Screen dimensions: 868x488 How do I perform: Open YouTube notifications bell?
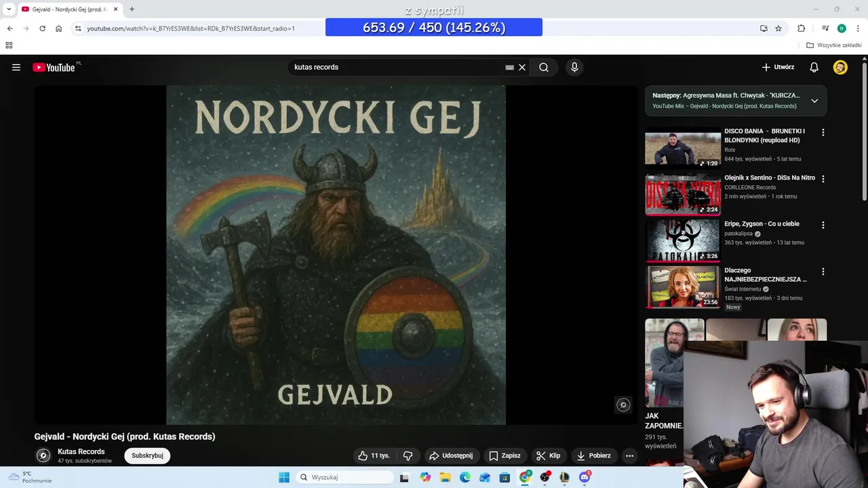point(814,67)
